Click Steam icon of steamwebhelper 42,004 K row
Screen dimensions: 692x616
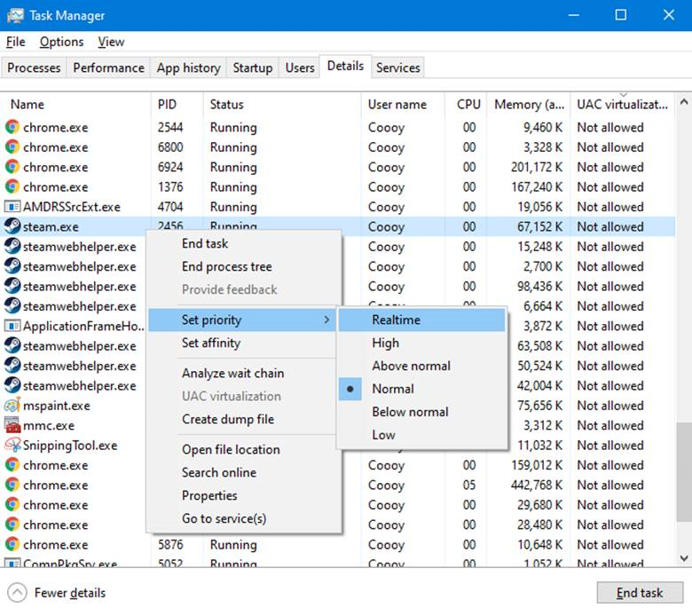(x=12, y=385)
